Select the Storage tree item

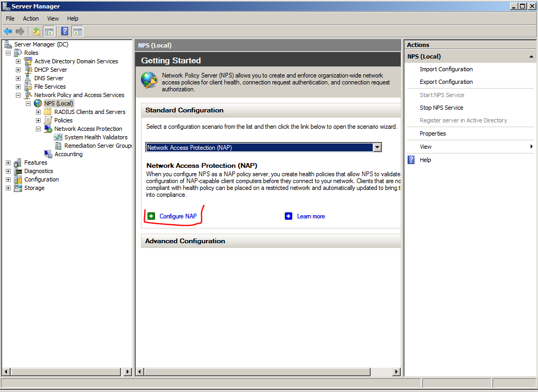tap(34, 188)
